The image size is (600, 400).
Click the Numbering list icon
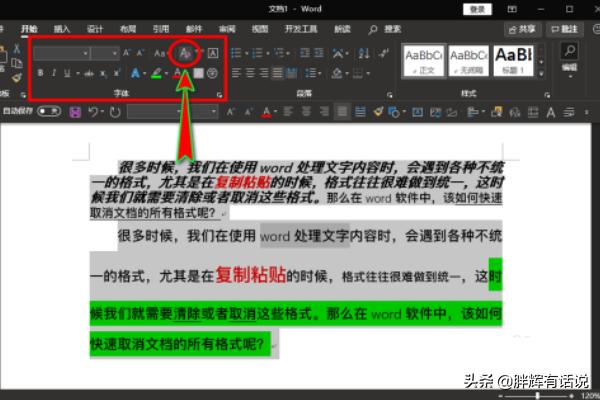[257, 53]
